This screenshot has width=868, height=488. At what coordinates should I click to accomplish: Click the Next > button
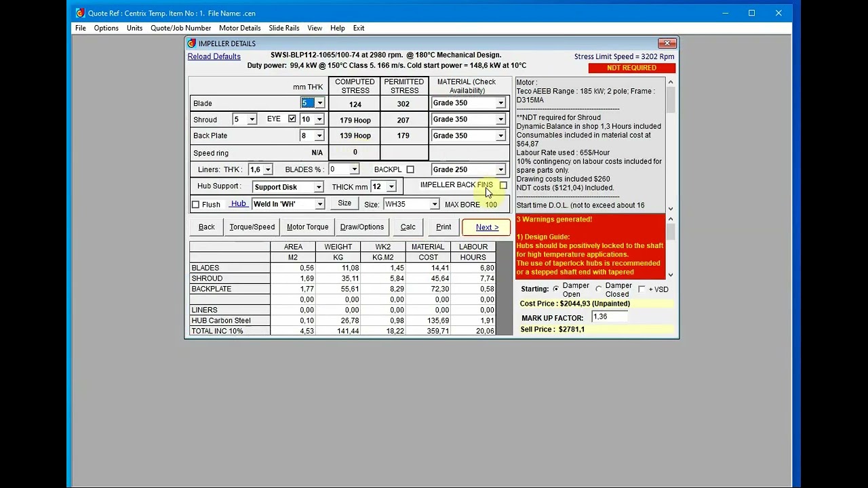pyautogui.click(x=487, y=227)
